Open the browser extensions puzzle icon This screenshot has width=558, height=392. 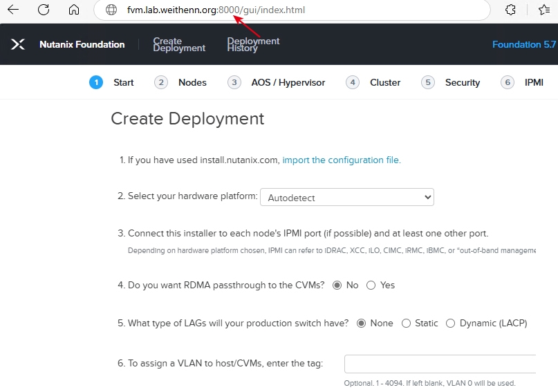511,10
